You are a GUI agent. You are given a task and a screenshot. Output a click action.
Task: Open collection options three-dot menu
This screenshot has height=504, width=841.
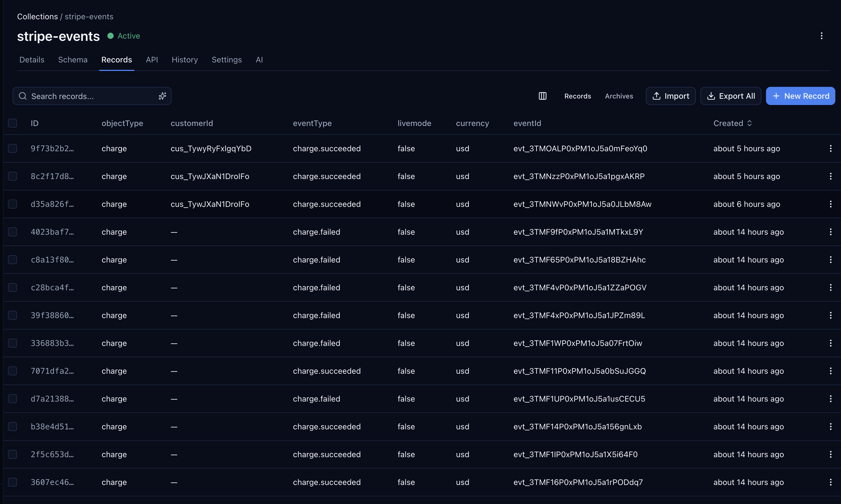[x=821, y=36]
